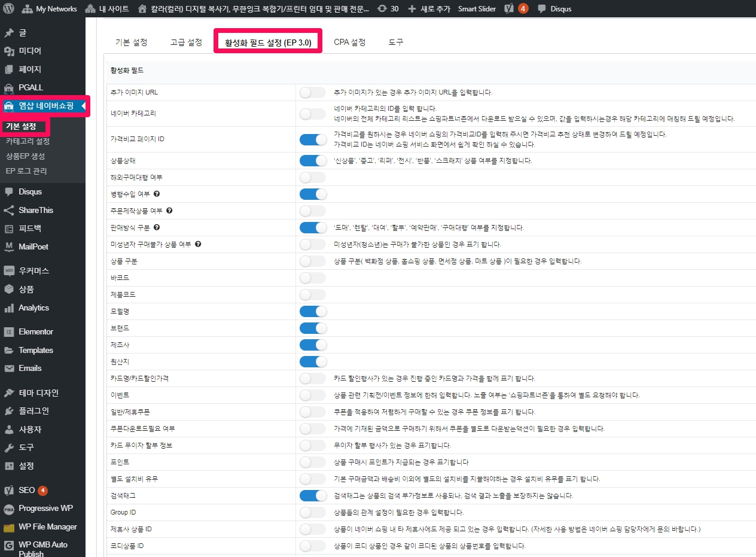Disable the 상품상태 toggle
Viewport: 756px width, 557px height.
313,161
